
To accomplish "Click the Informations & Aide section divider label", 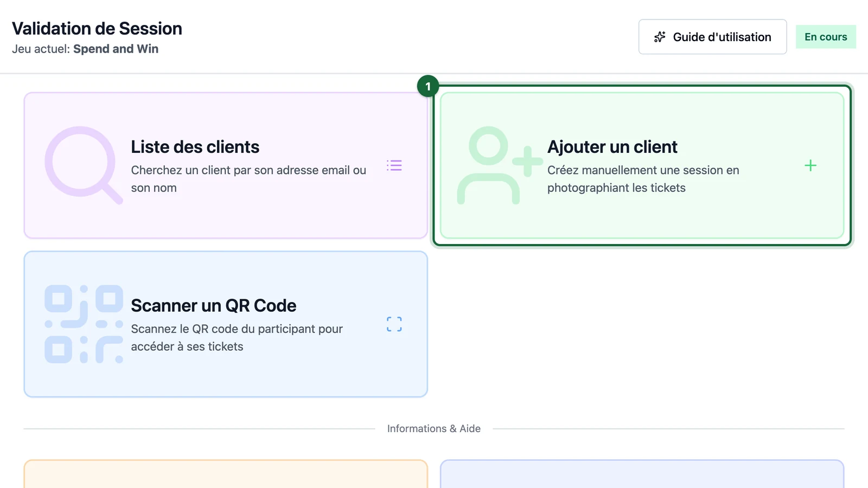I will (x=434, y=428).
